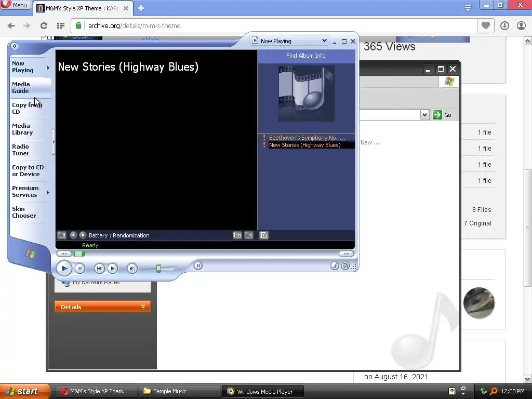Bookmark the page with the heart icon
532x399 pixels.
point(486,25)
